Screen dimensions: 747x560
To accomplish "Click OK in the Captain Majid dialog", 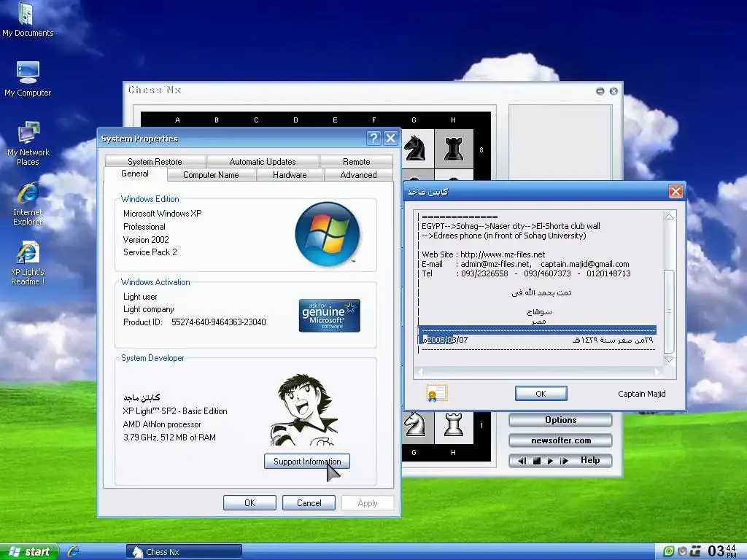I will (x=541, y=393).
